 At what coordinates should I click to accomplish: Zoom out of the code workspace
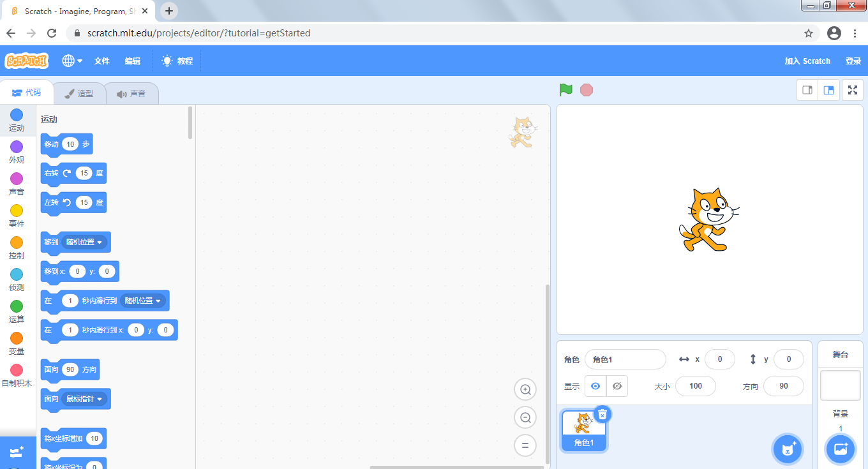tap(525, 417)
